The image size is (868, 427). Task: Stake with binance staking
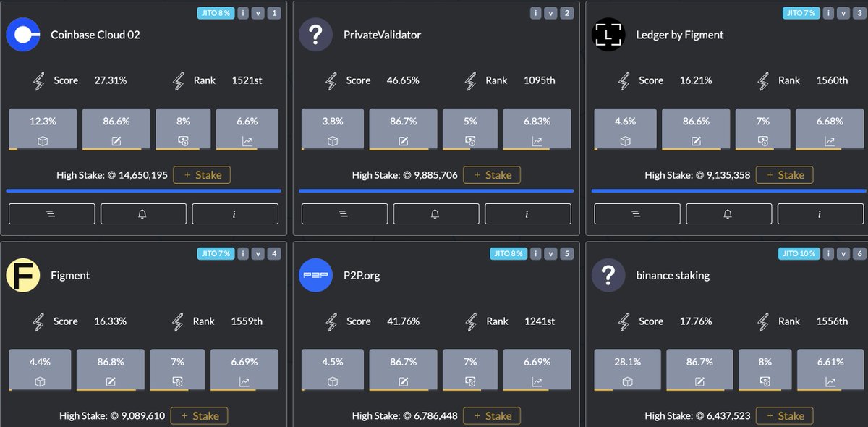pyautogui.click(x=785, y=415)
